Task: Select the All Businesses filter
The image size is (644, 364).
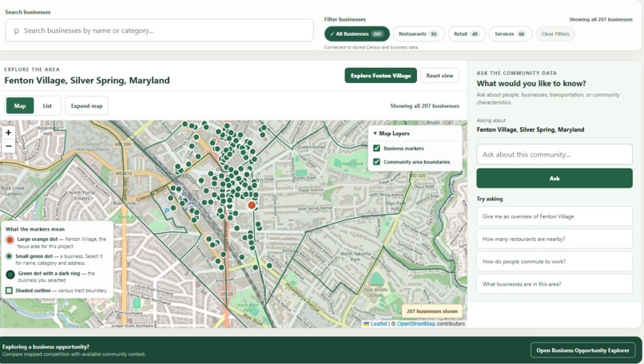Action: [357, 34]
